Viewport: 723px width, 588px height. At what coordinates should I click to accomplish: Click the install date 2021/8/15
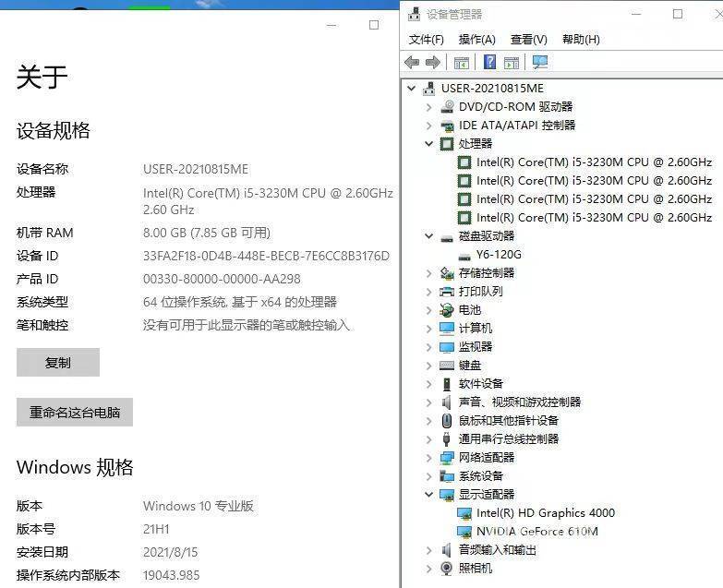[170, 552]
